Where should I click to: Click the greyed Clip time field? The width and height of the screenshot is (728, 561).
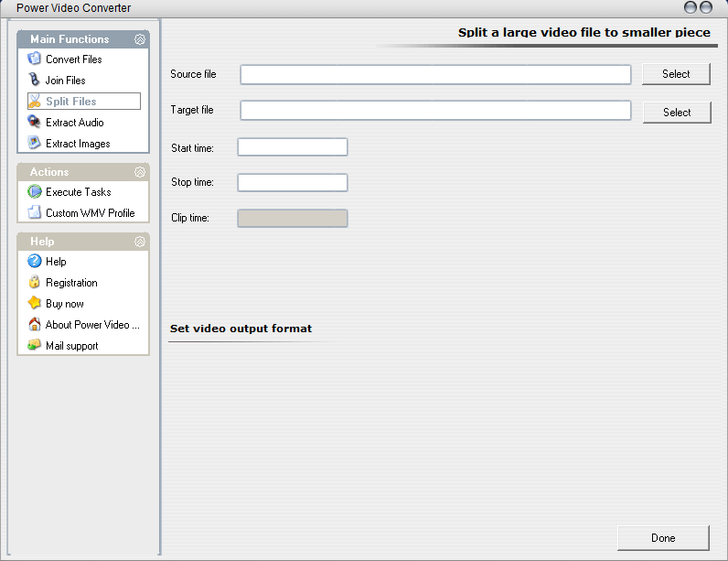pos(293,219)
